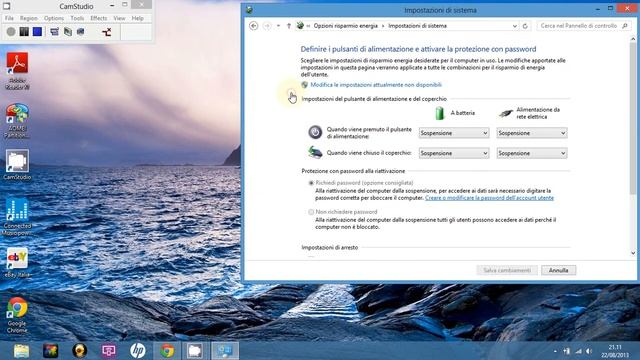This screenshot has width=640, height=360.
Task: Click the scrollbar down arrow
Action: pos(633,253)
